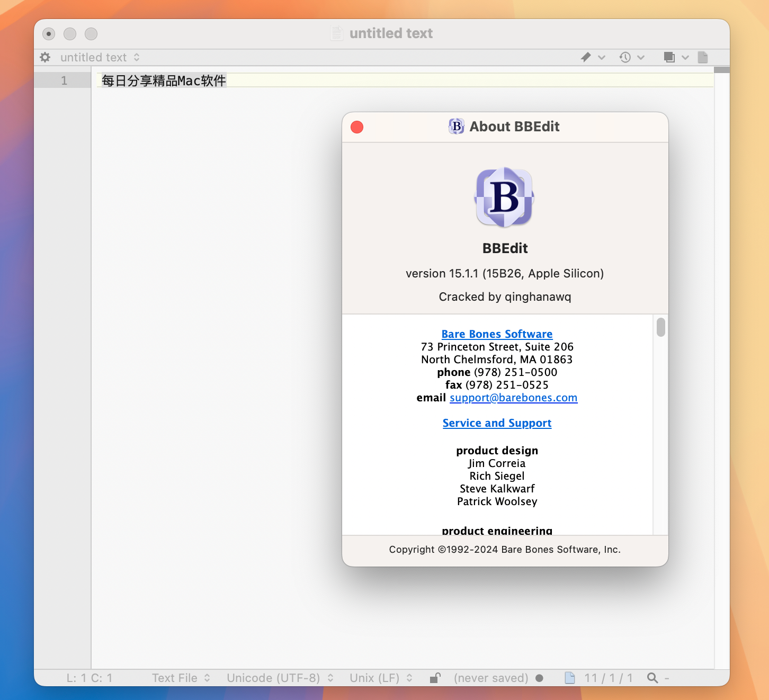Open the untitled text document popup

coord(100,57)
